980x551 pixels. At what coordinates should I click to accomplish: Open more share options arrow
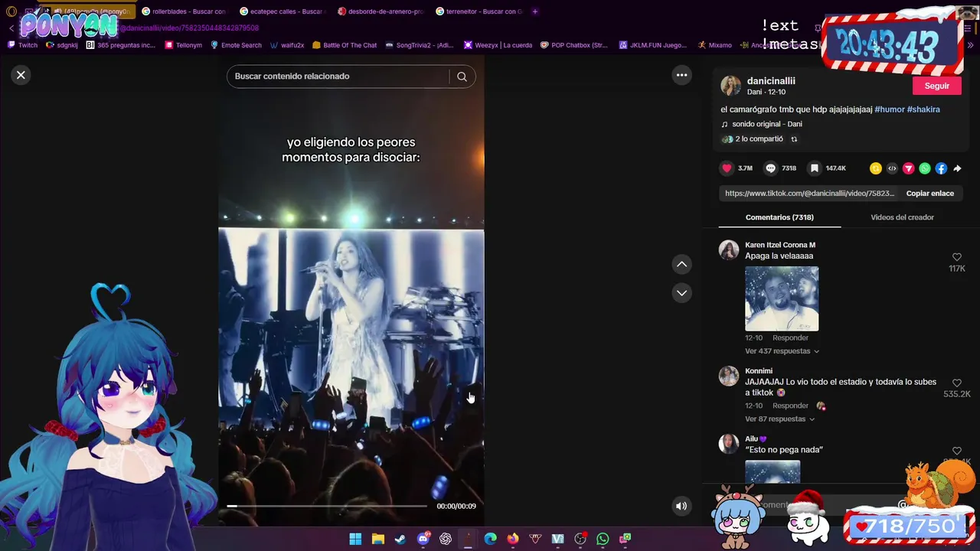pyautogui.click(x=957, y=168)
